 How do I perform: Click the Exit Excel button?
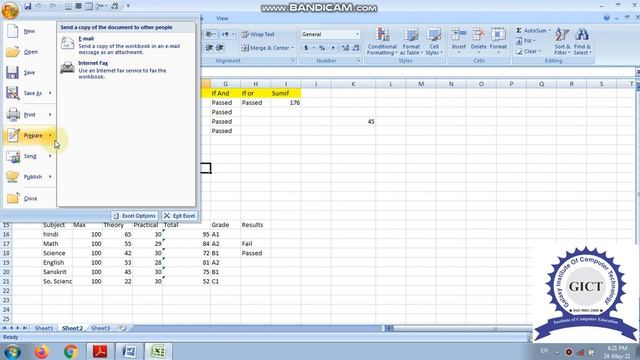pyautogui.click(x=180, y=216)
